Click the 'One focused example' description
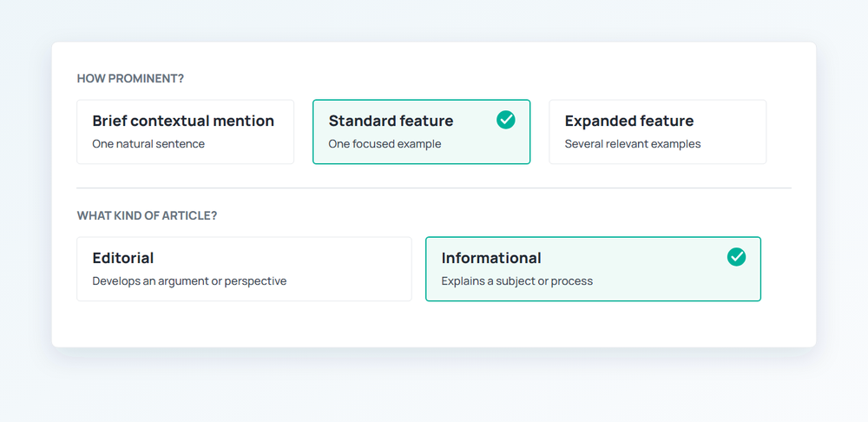 385,144
